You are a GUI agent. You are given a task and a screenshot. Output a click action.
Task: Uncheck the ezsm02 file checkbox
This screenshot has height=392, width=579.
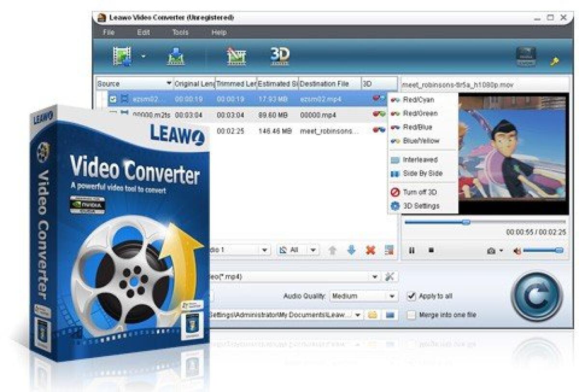(x=113, y=98)
